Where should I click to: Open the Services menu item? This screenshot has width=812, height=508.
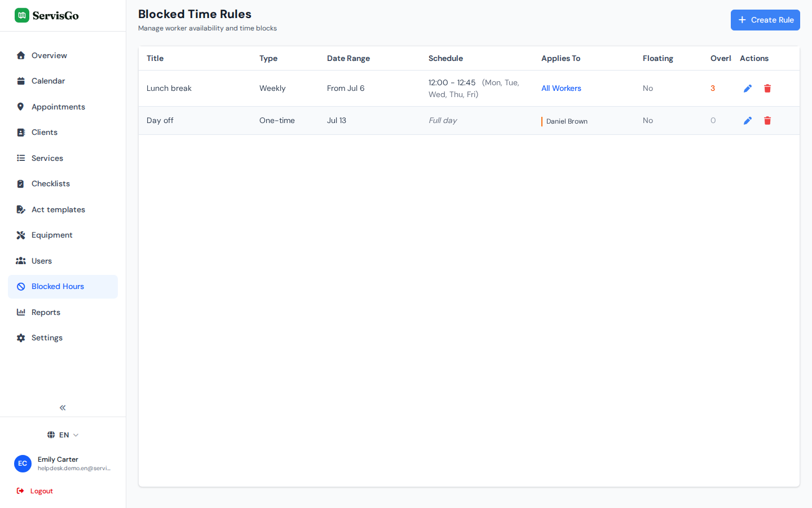pyautogui.click(x=63, y=158)
